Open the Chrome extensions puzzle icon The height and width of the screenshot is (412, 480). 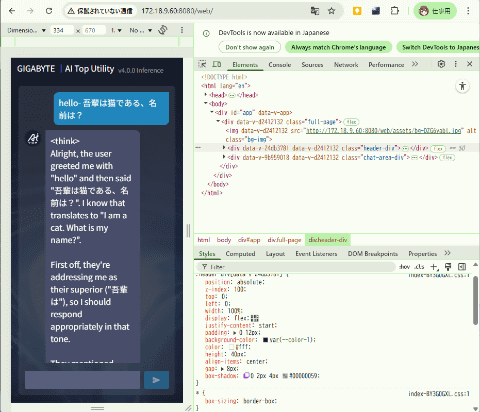coord(395,11)
